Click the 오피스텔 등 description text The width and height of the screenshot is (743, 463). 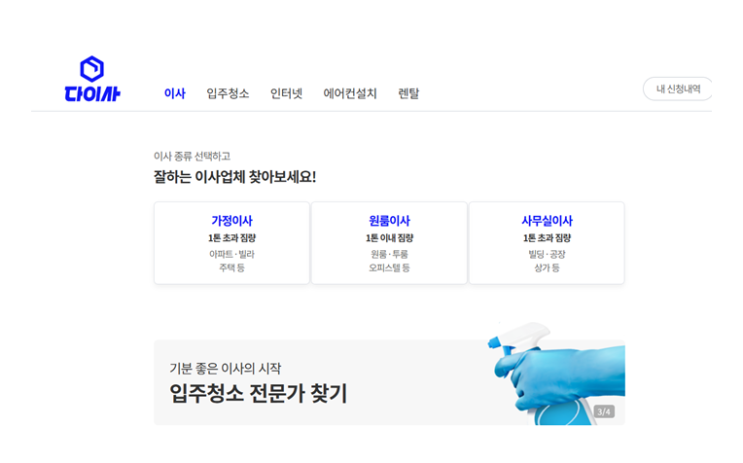click(x=389, y=268)
